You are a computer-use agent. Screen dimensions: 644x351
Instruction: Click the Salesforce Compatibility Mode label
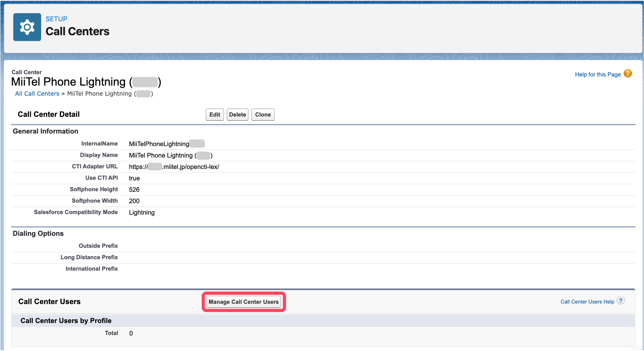point(76,212)
